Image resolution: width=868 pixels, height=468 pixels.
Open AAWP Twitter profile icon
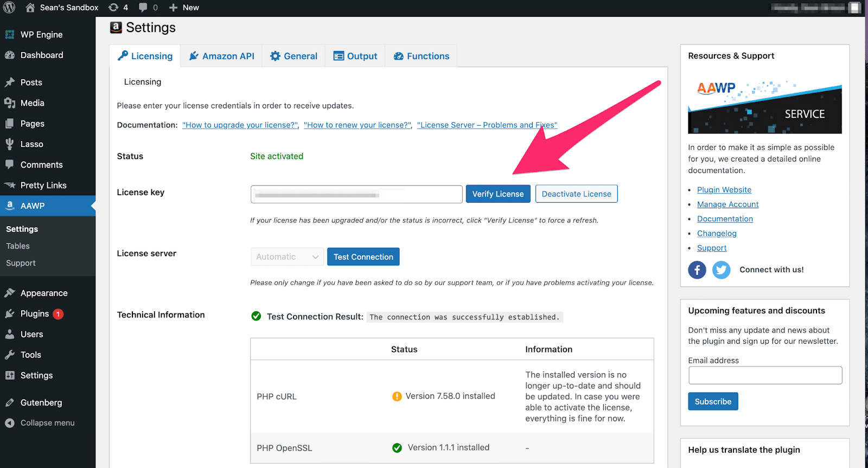tap(721, 270)
